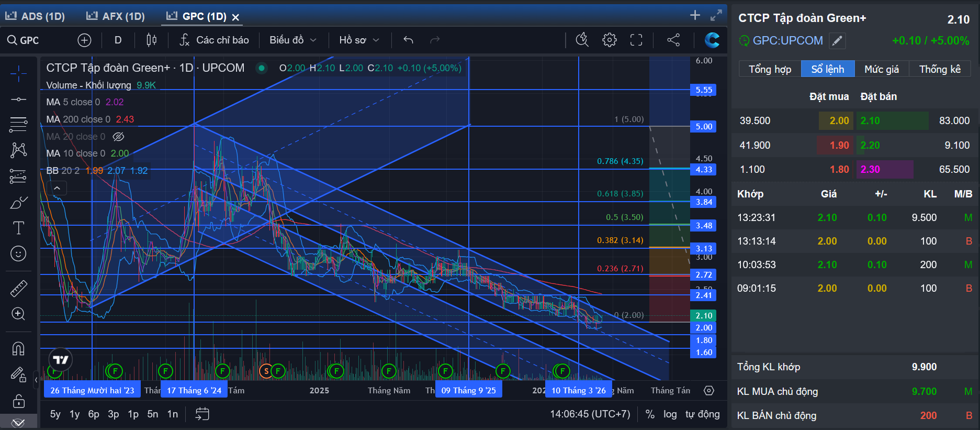Open the Thống kê tab
The height and width of the screenshot is (430, 980).
(940, 69)
